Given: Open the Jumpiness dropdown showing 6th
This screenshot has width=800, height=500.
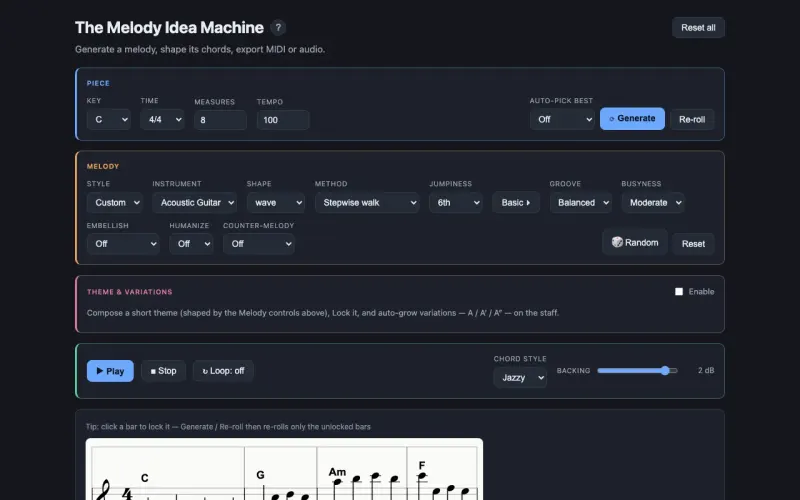Looking at the screenshot, I should click(x=456, y=203).
